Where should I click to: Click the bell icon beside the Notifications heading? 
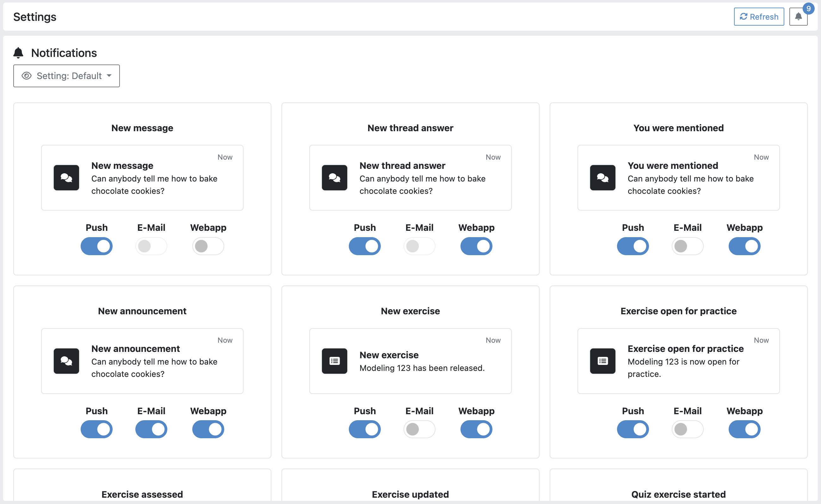click(x=18, y=52)
